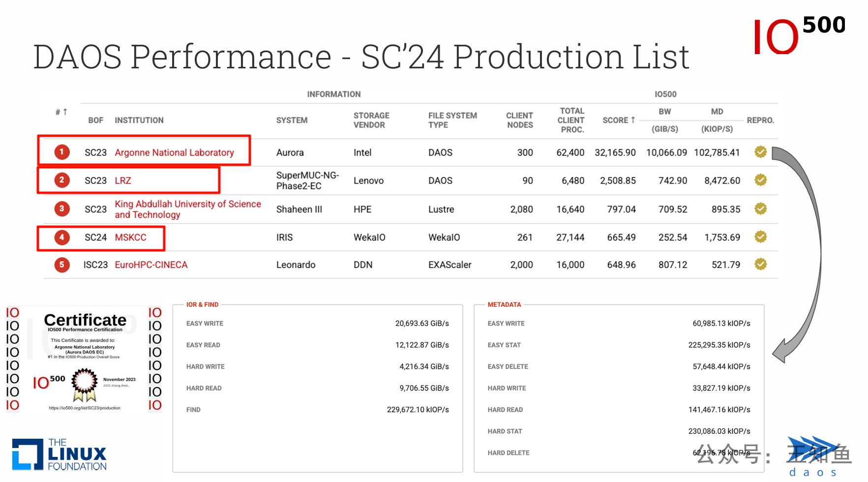Image resolution: width=868 pixels, height=482 pixels.
Task: Click Leonardo row reproducibility checkmark
Action: (760, 265)
